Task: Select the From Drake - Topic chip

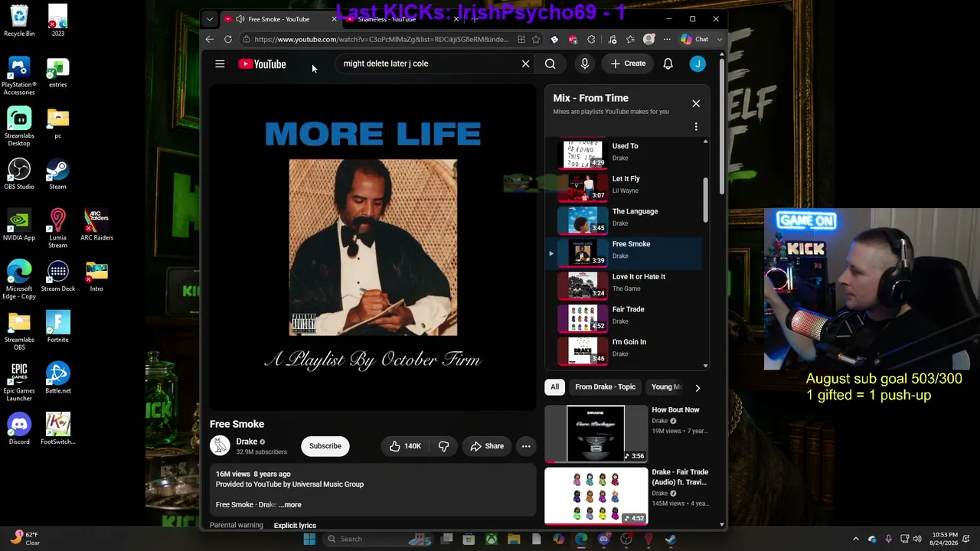Action: (605, 387)
